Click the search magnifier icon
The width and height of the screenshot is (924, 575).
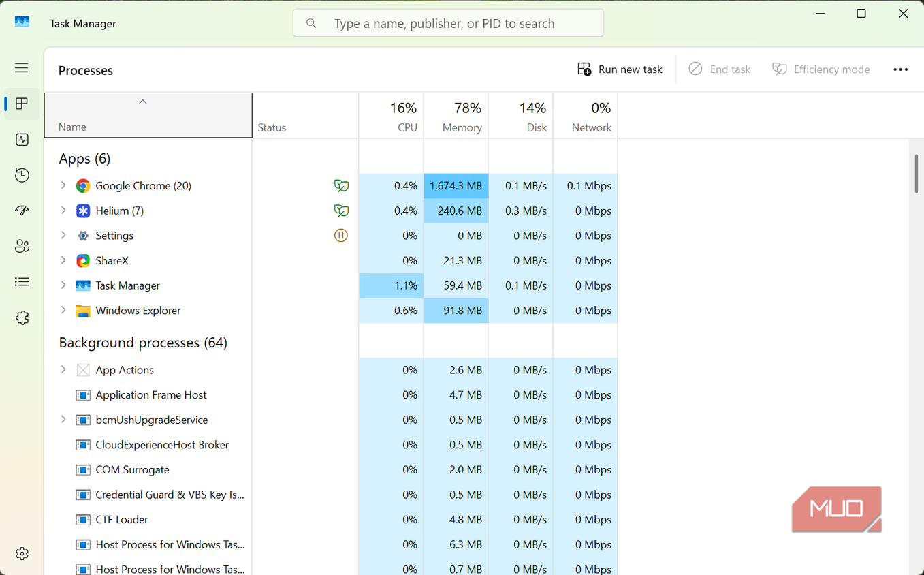click(x=311, y=23)
